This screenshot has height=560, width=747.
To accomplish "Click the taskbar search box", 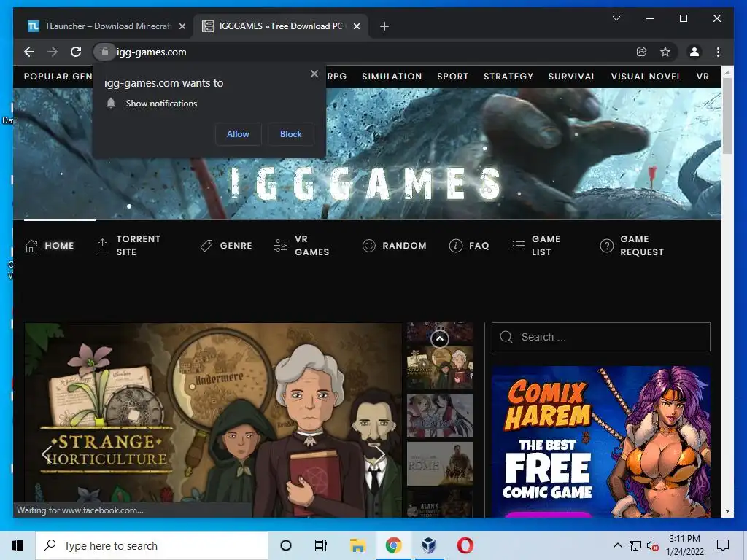I will pyautogui.click(x=152, y=545).
